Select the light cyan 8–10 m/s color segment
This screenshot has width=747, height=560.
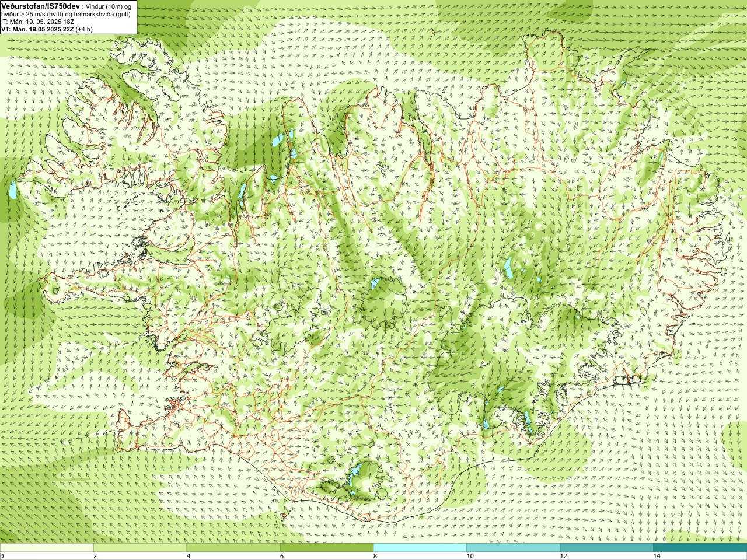pos(420,548)
